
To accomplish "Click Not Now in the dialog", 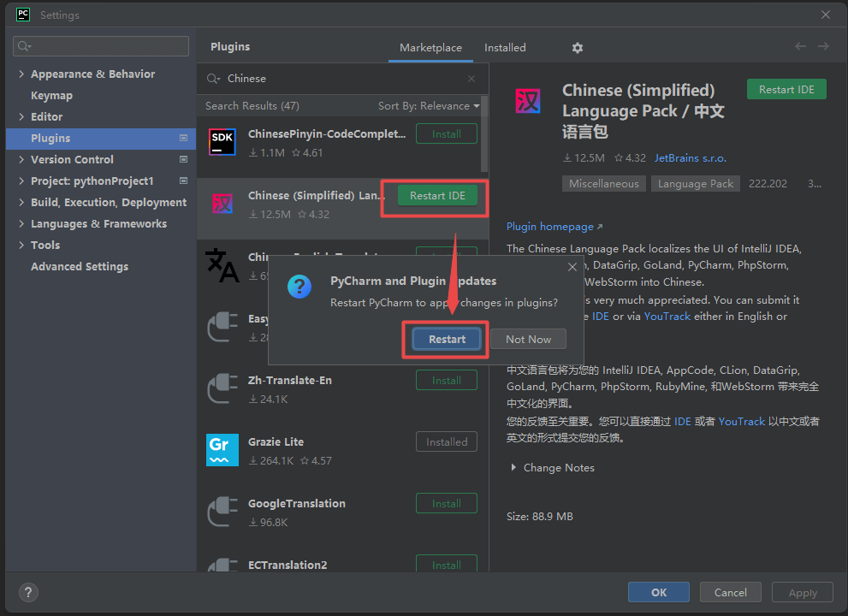I will point(528,340).
